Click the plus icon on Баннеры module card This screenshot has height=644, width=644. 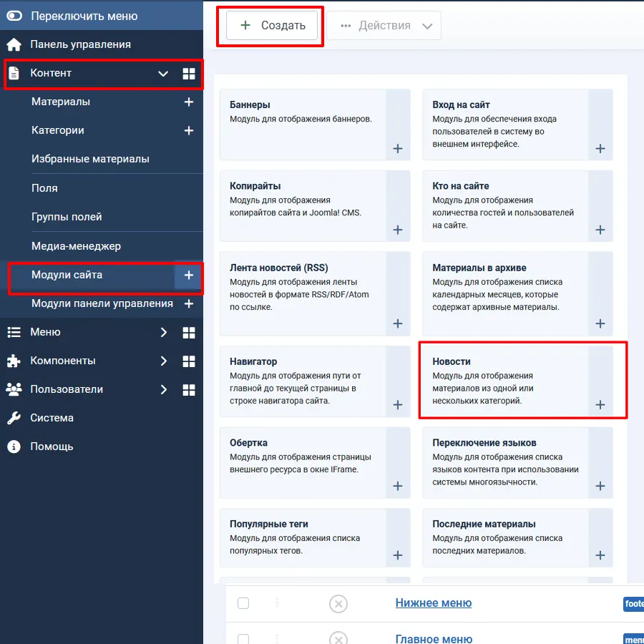tap(398, 149)
